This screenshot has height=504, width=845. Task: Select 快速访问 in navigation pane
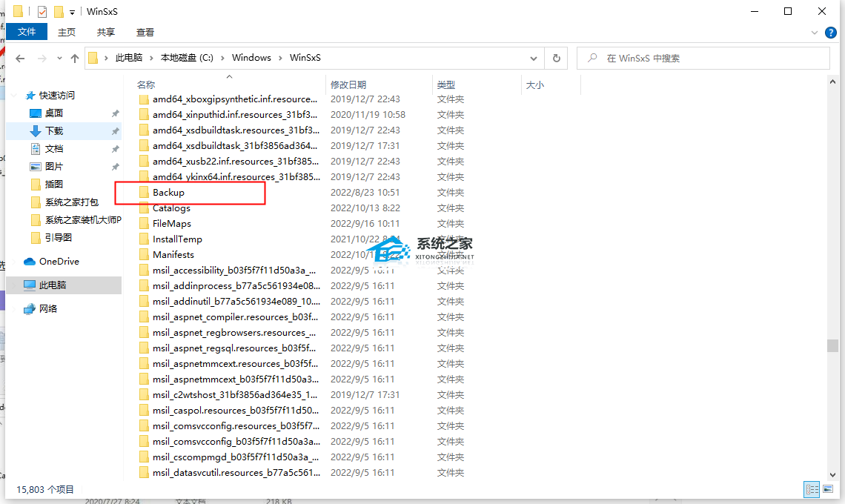[57, 96]
